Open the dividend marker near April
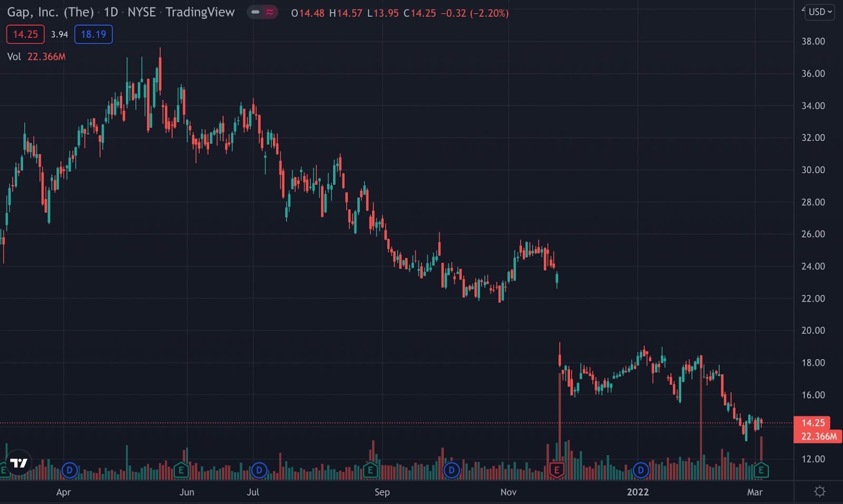 click(69, 470)
